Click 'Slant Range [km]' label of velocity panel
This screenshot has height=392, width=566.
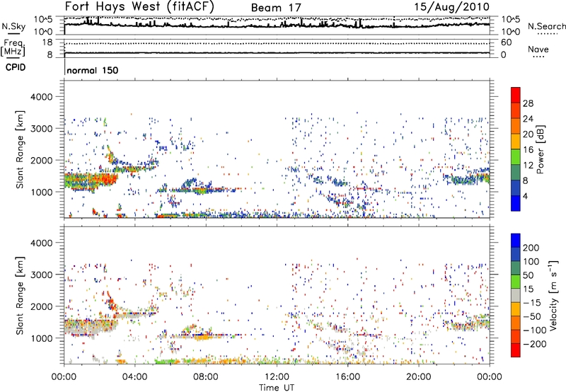tap(20, 296)
